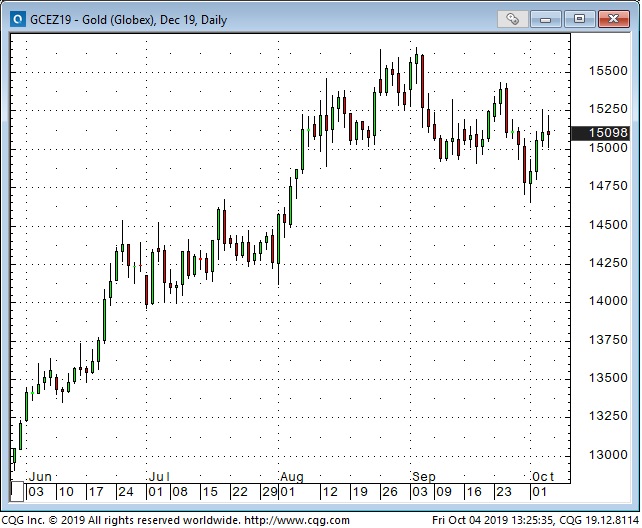Click the July 22 date marker

pos(240,492)
